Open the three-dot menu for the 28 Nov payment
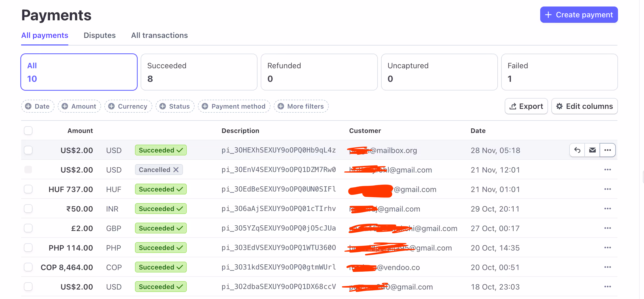The image size is (644, 299). [608, 150]
